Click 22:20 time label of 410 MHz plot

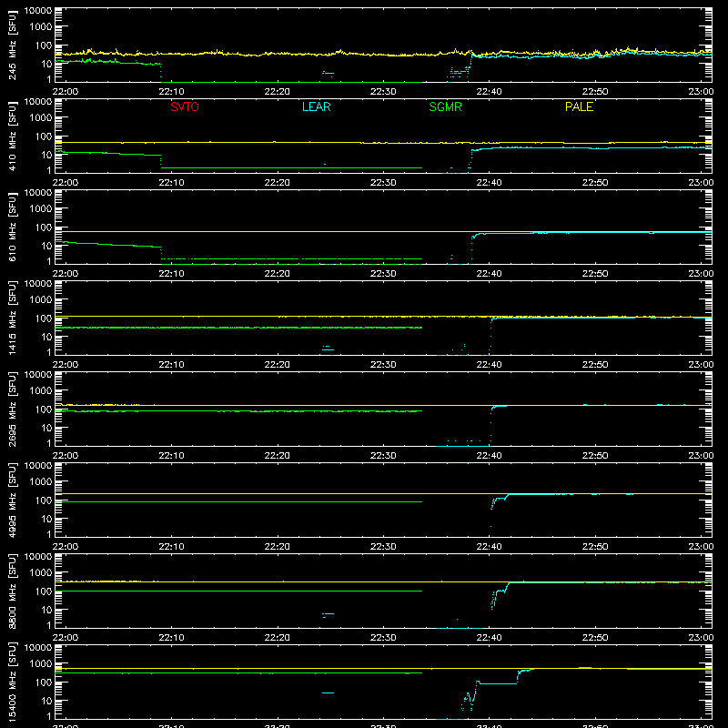278,183
